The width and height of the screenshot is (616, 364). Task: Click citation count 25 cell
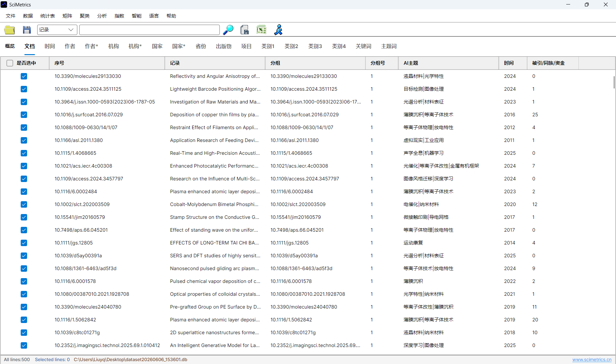(x=535, y=115)
